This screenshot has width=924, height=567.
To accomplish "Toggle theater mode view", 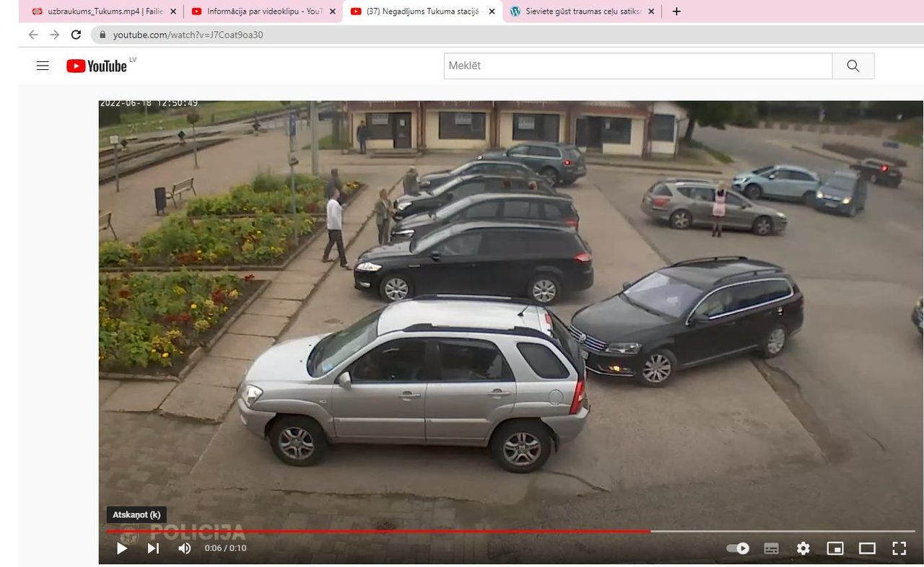I will coord(867,548).
